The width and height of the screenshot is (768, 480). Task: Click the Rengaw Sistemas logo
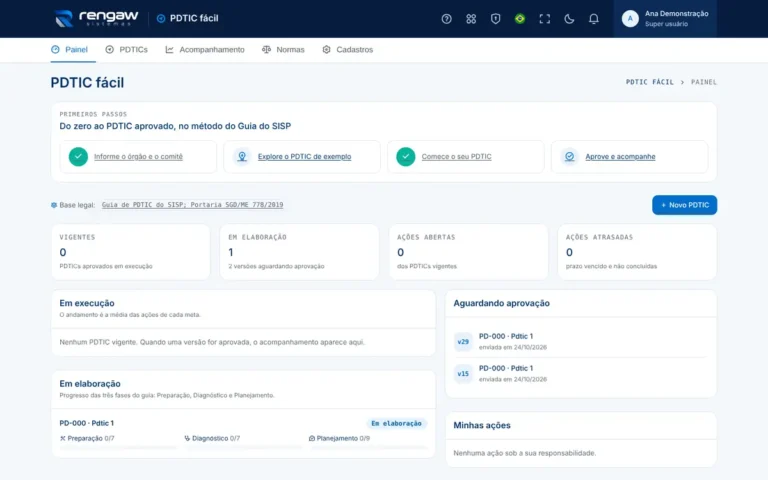tap(96, 18)
